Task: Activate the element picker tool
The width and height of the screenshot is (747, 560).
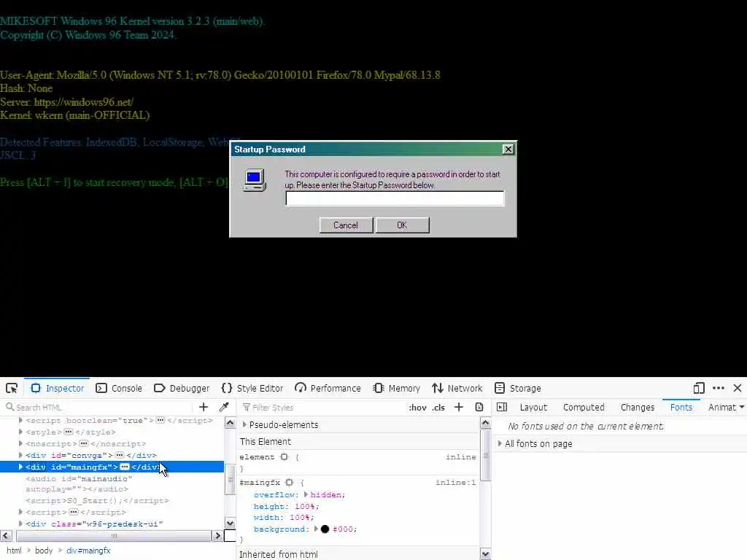Action: 12,388
